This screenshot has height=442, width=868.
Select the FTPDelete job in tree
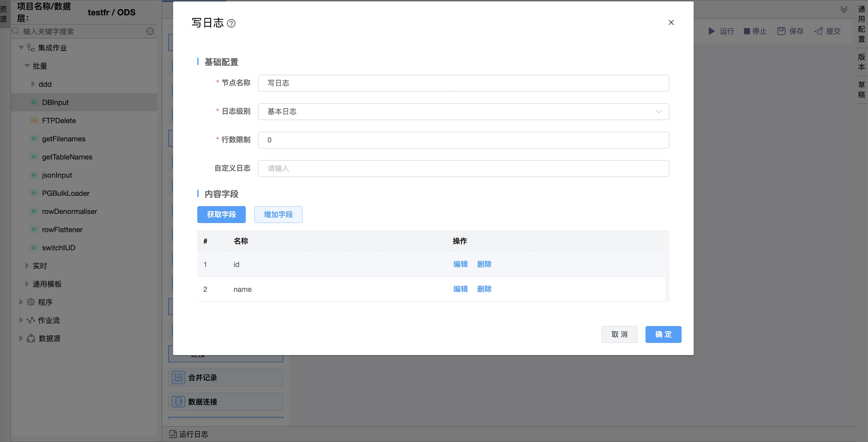click(x=59, y=121)
